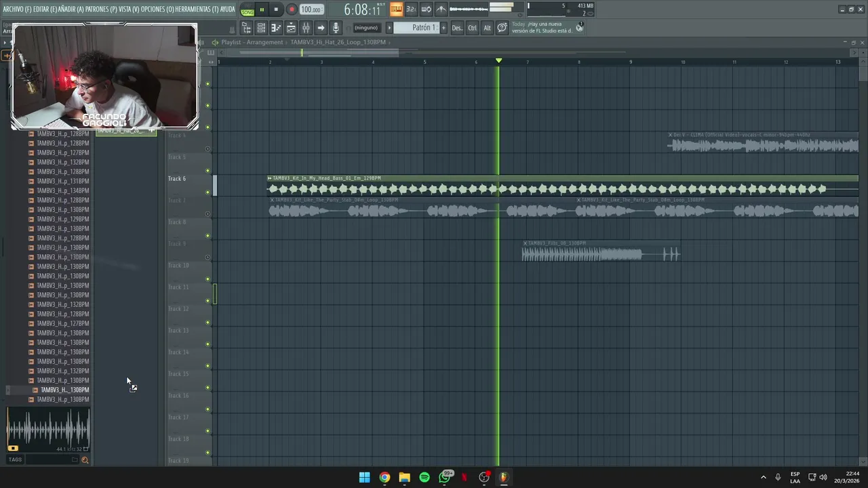Open the PATRONES menu
Image resolution: width=868 pixels, height=488 pixels.
[x=101, y=9]
